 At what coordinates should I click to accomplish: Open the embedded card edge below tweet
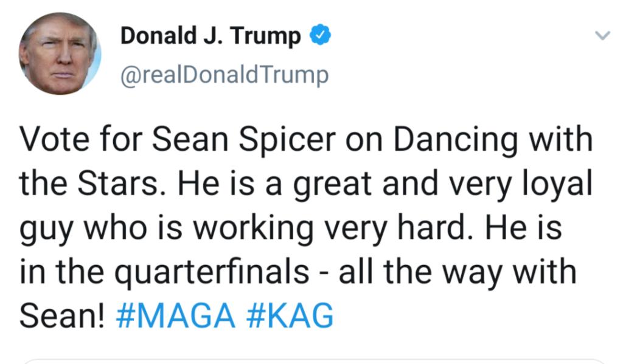click(x=314, y=361)
